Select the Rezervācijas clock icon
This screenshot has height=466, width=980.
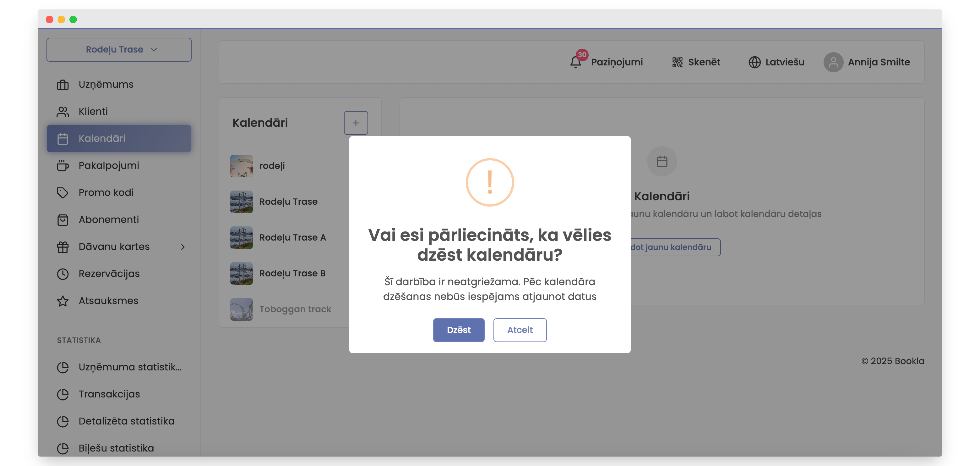pos(63,273)
